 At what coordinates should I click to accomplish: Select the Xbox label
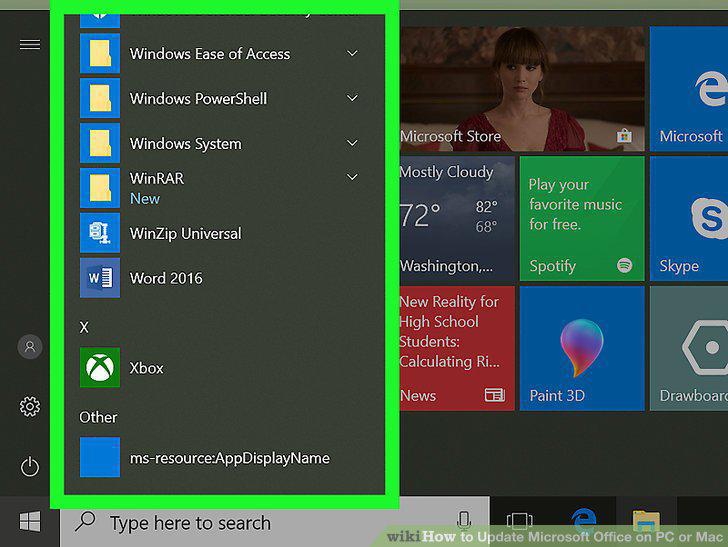pyautogui.click(x=147, y=368)
